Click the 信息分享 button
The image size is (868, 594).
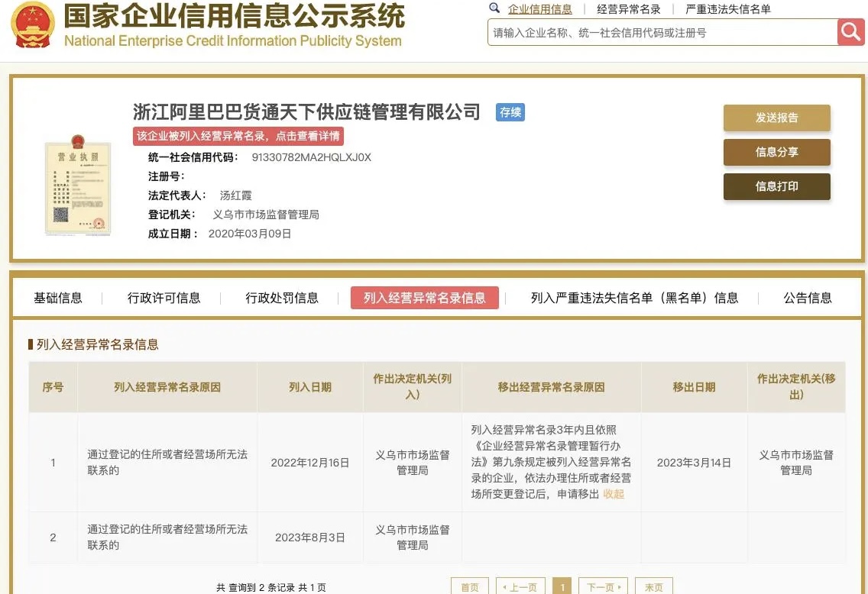776,152
